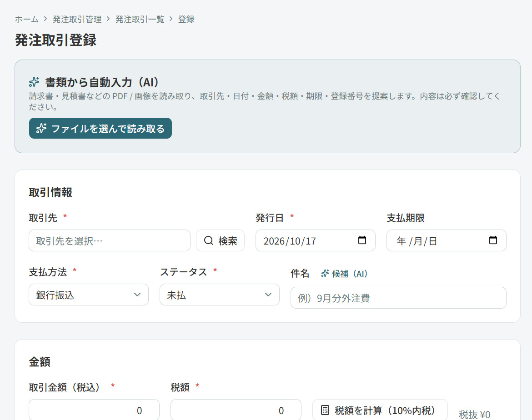Click the 登録 breadcrumb item

click(186, 20)
